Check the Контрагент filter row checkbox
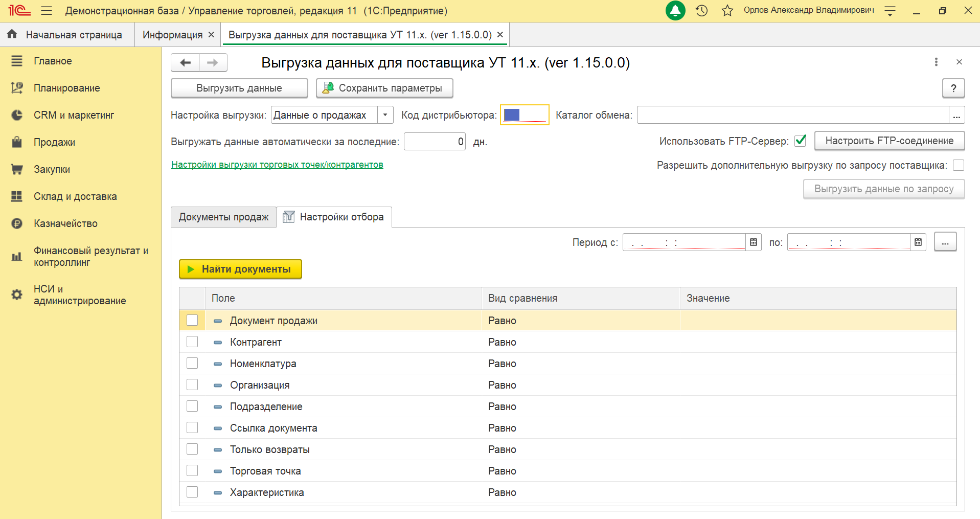The image size is (980, 519). tap(192, 342)
